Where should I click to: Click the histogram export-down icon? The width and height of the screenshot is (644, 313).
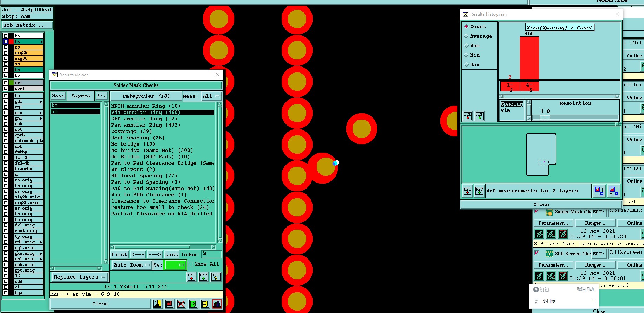click(x=599, y=191)
